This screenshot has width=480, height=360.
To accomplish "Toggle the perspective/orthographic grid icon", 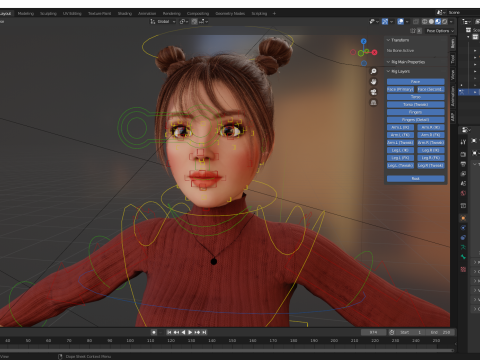I will point(374,103).
